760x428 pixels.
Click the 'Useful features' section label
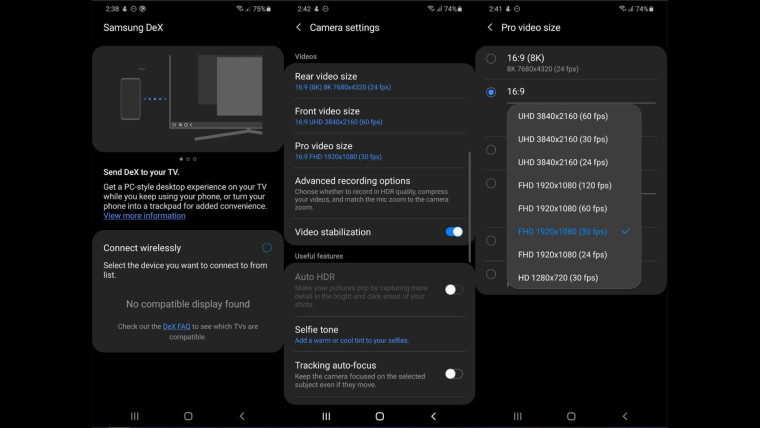[319, 256]
